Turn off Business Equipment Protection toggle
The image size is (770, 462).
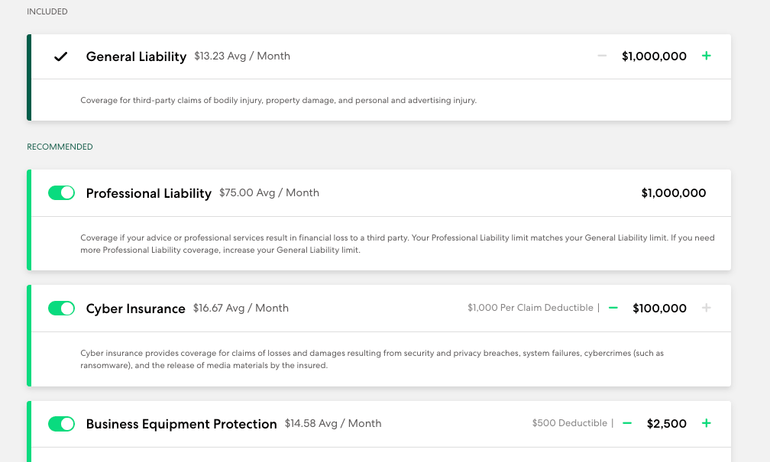coord(61,424)
